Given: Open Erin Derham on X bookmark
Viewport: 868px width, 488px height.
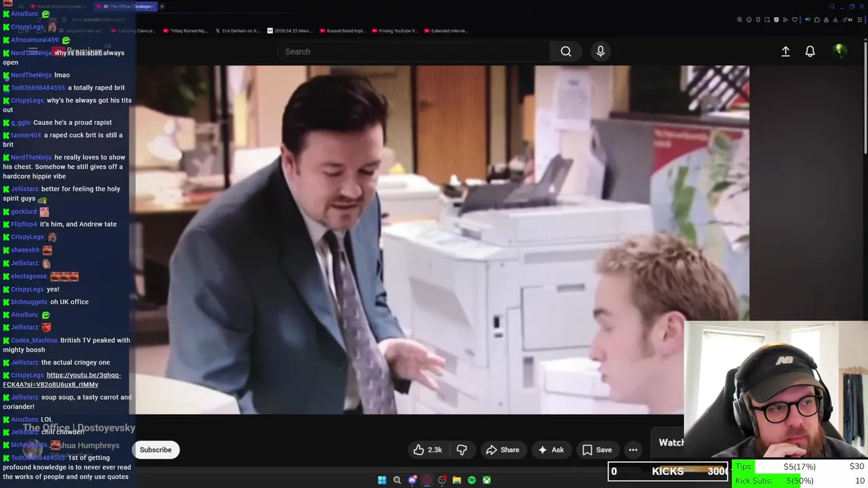Looking at the screenshot, I should (238, 30).
